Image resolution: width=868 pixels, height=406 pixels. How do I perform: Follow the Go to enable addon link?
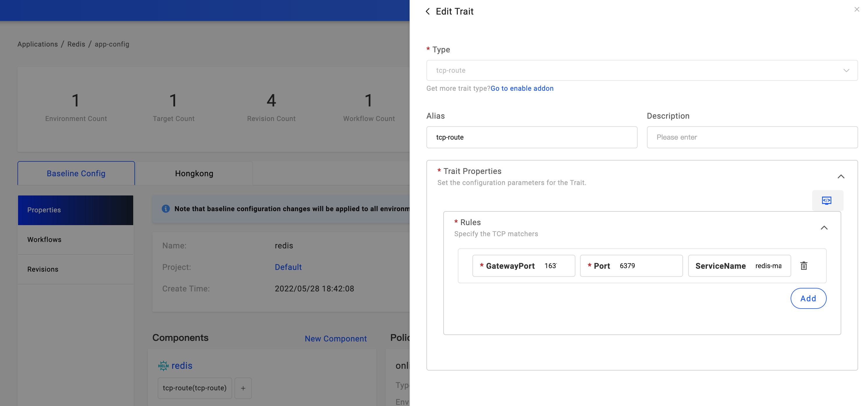(522, 88)
